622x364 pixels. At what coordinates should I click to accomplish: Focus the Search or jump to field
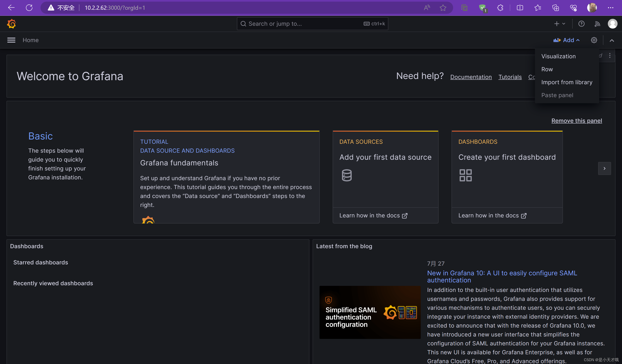coord(304,24)
